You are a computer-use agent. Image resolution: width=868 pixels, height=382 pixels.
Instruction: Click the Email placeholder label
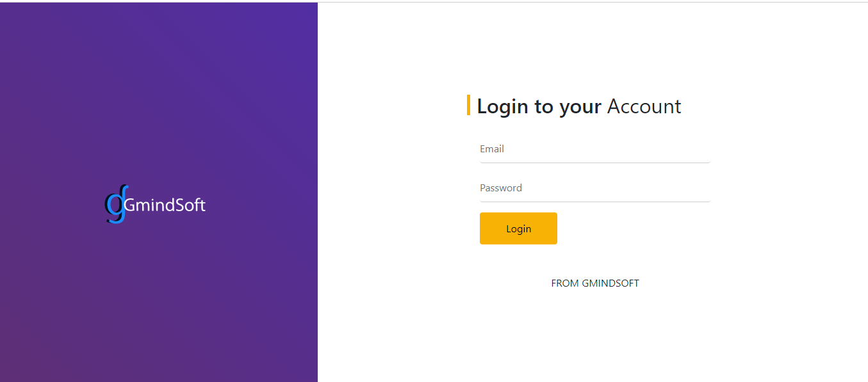point(492,149)
